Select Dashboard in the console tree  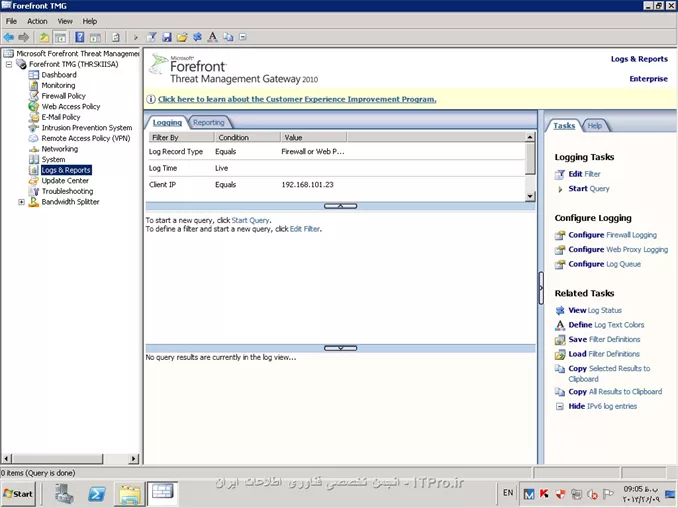click(x=59, y=75)
